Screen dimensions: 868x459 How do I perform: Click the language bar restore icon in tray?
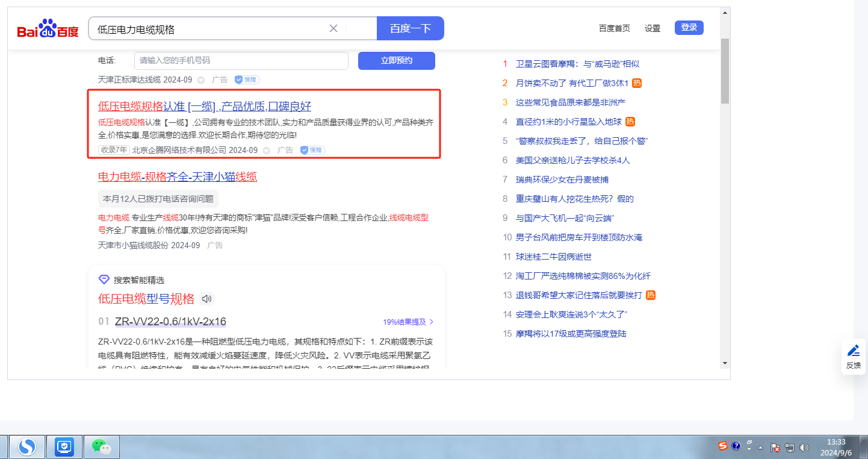tap(750, 442)
